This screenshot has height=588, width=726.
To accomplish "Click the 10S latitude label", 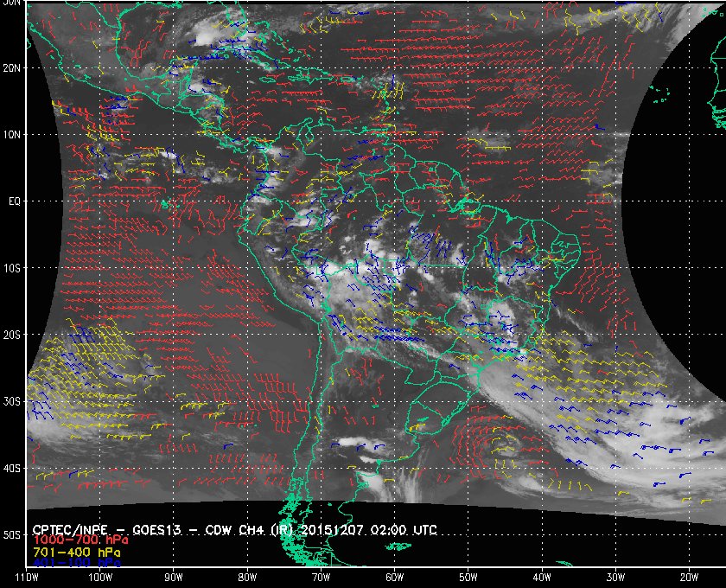I will click(12, 268).
